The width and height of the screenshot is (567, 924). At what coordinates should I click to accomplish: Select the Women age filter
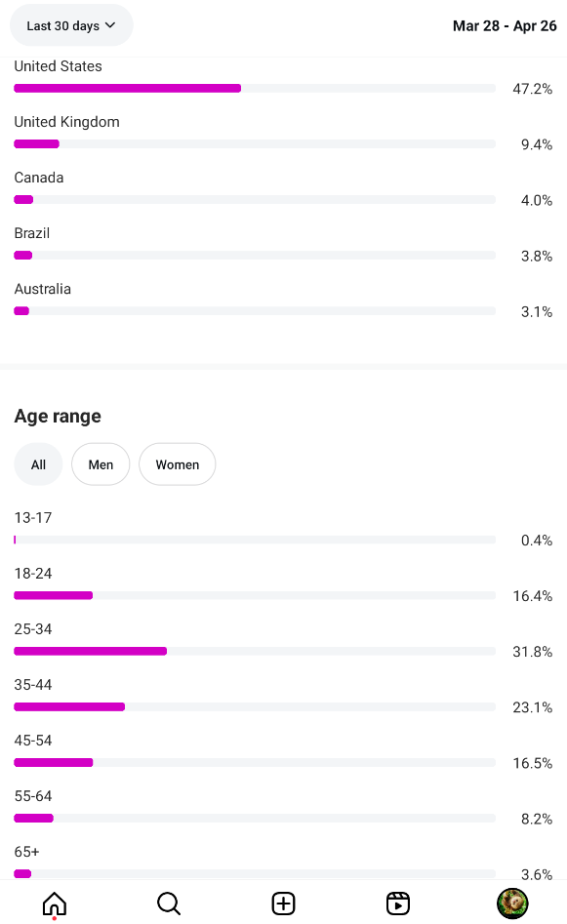pyautogui.click(x=178, y=464)
